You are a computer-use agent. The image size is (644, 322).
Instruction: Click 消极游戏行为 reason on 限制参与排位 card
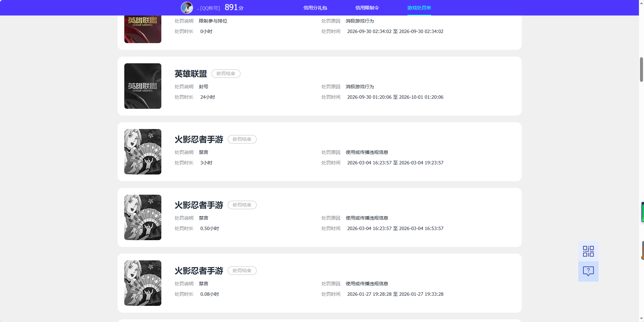360,21
